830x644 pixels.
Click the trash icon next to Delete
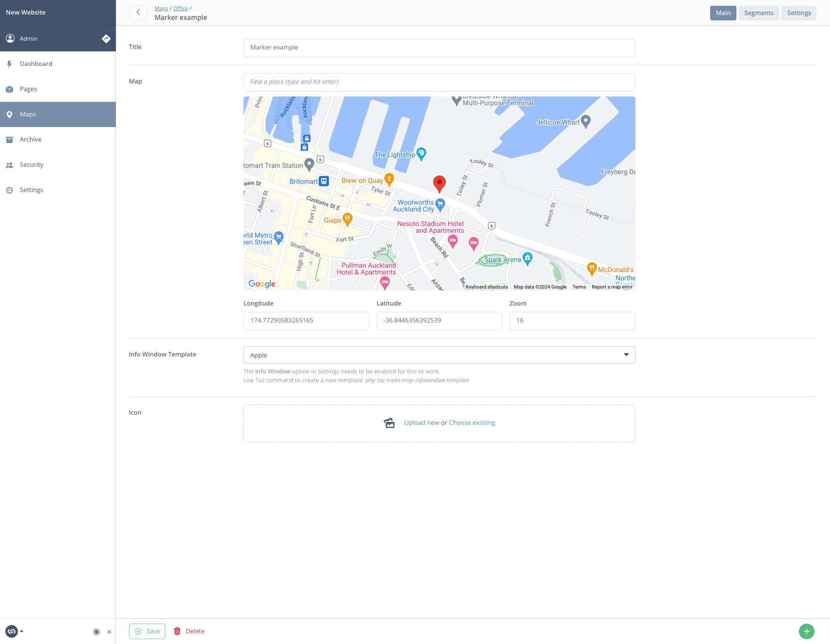[177, 631]
